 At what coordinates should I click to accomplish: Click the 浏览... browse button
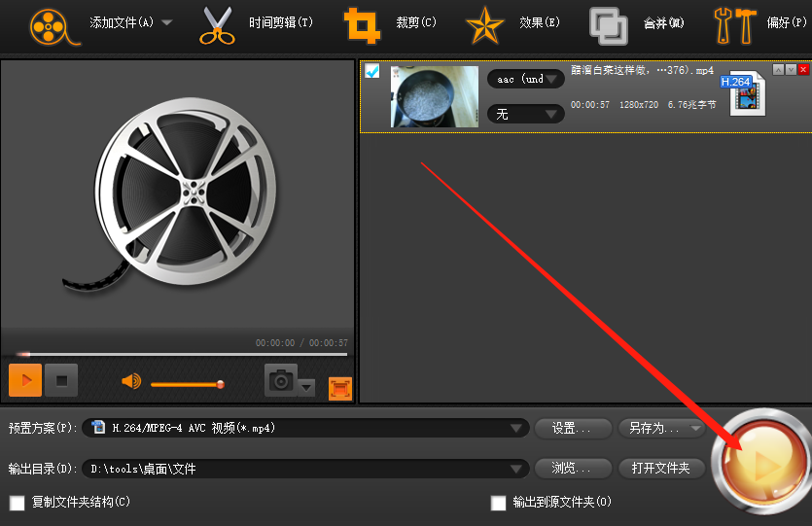pos(574,469)
